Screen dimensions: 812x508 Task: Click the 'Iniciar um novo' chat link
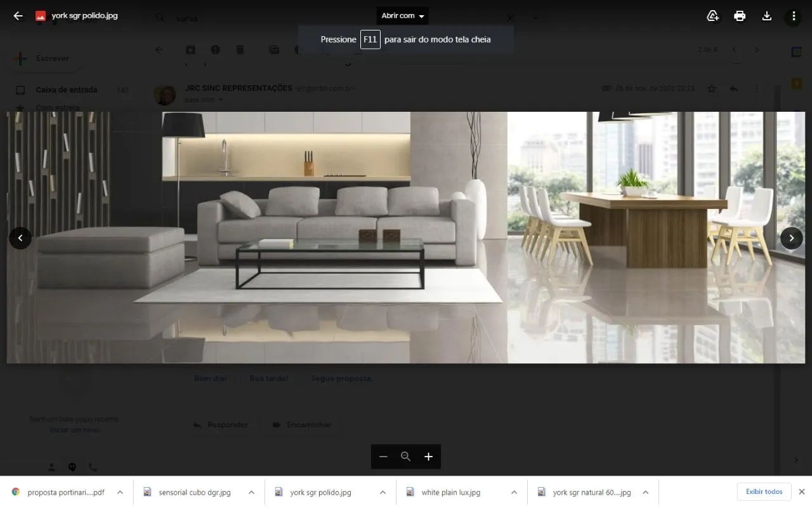pyautogui.click(x=75, y=430)
